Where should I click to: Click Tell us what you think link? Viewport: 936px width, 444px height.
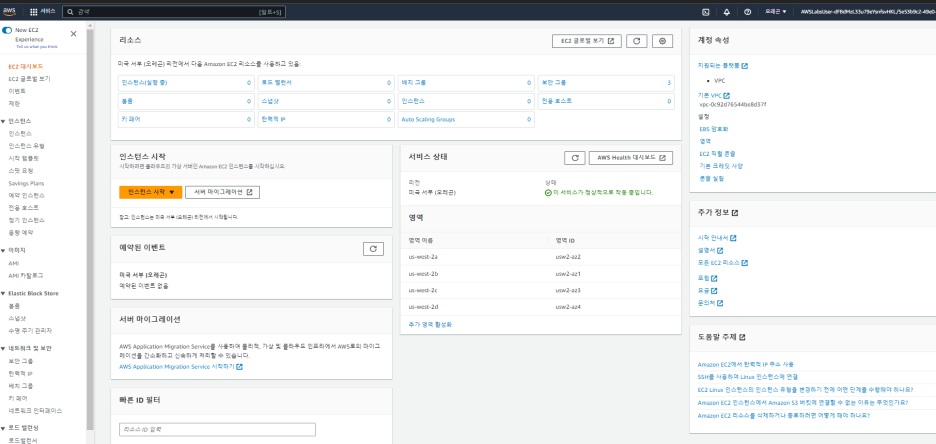coord(36,46)
